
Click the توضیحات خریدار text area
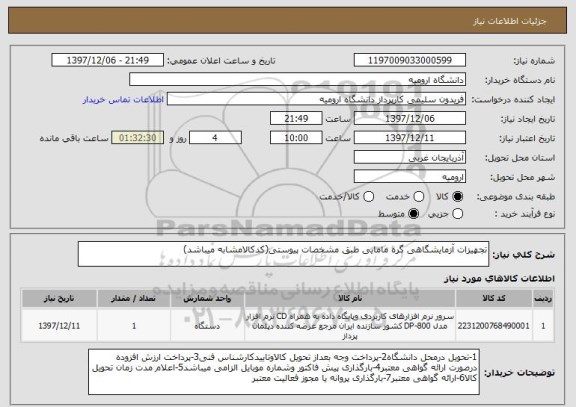coord(284,372)
